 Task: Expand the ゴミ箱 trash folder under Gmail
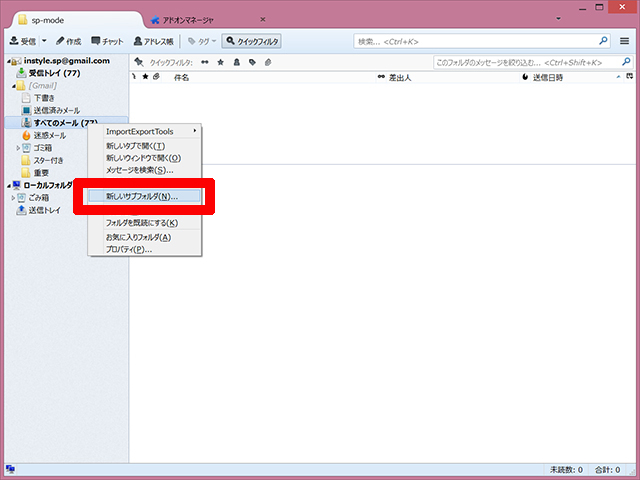click(18, 148)
